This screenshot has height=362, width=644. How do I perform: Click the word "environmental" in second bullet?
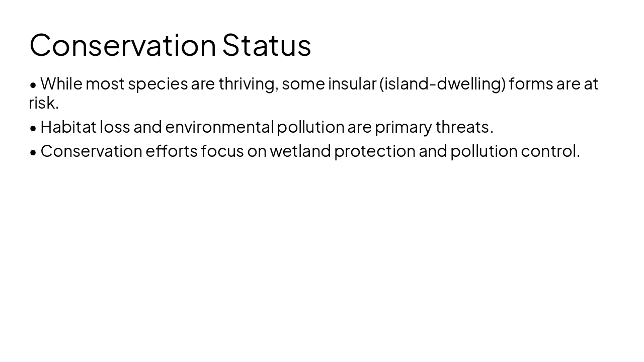(x=219, y=127)
